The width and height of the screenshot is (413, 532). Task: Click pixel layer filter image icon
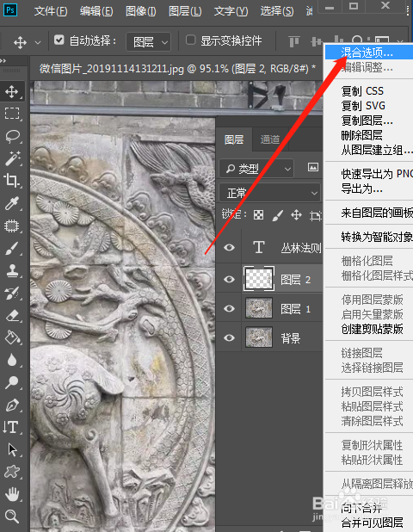point(313,167)
